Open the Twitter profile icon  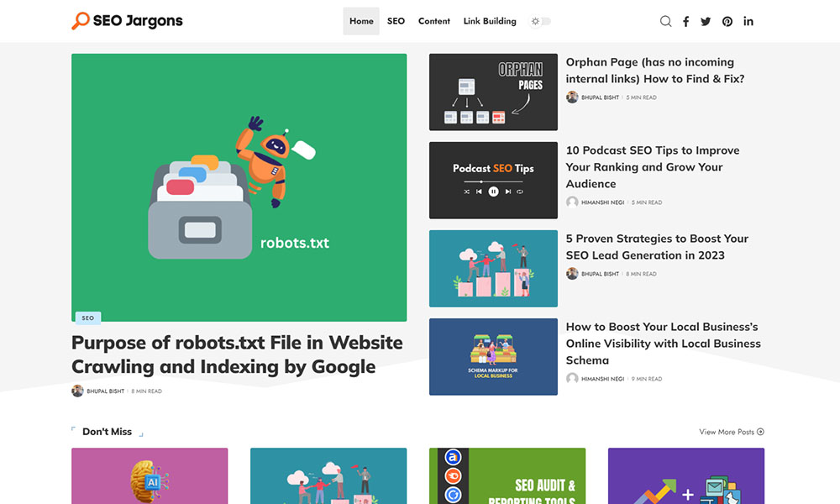point(706,21)
